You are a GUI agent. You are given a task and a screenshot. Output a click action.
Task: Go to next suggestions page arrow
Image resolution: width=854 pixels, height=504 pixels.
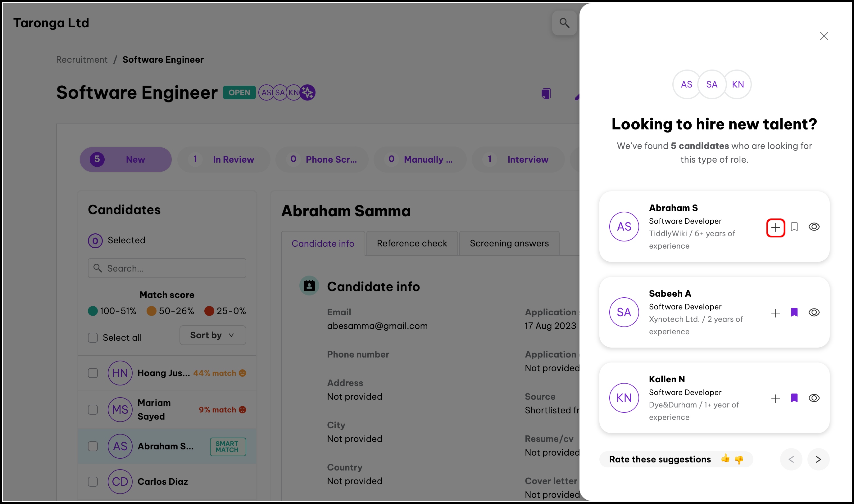(818, 459)
